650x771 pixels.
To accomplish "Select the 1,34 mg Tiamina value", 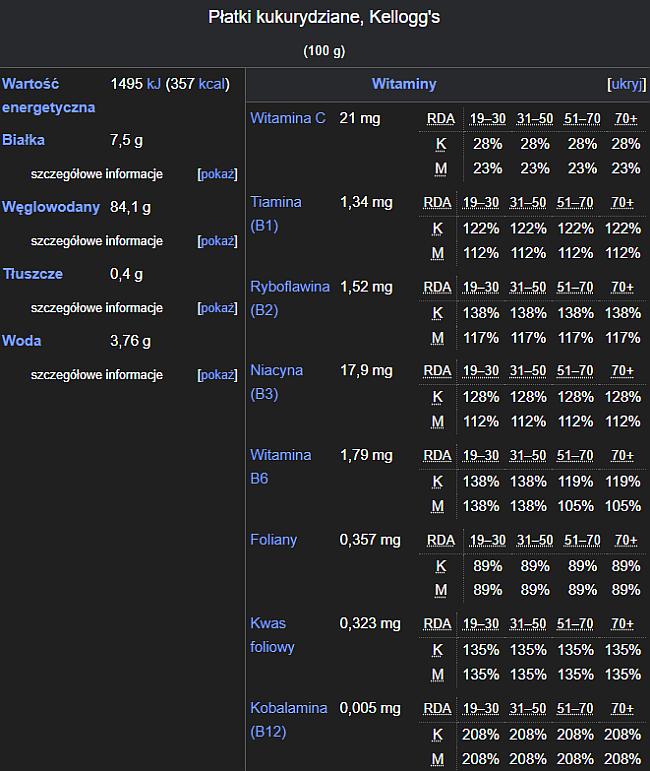I will [366, 202].
